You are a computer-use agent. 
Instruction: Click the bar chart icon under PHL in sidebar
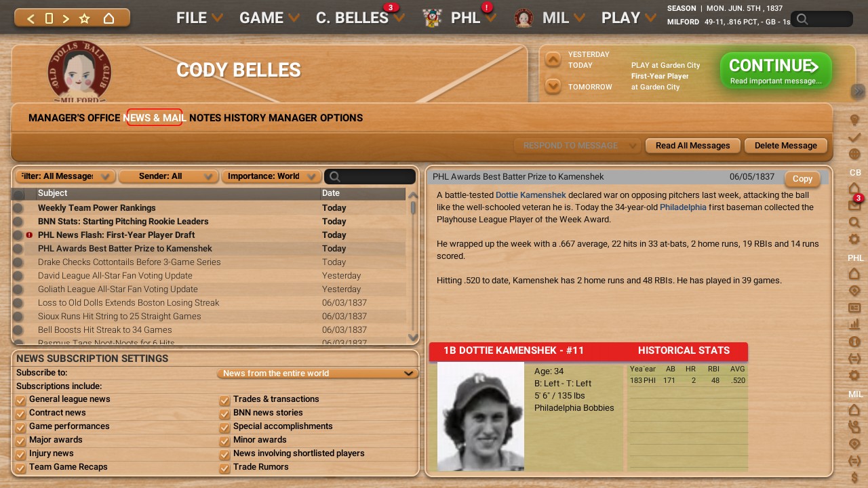coord(854,325)
